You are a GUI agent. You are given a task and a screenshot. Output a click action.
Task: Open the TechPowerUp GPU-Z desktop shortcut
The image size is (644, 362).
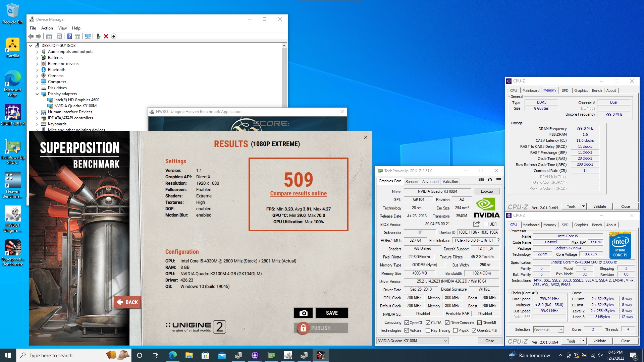13,152
